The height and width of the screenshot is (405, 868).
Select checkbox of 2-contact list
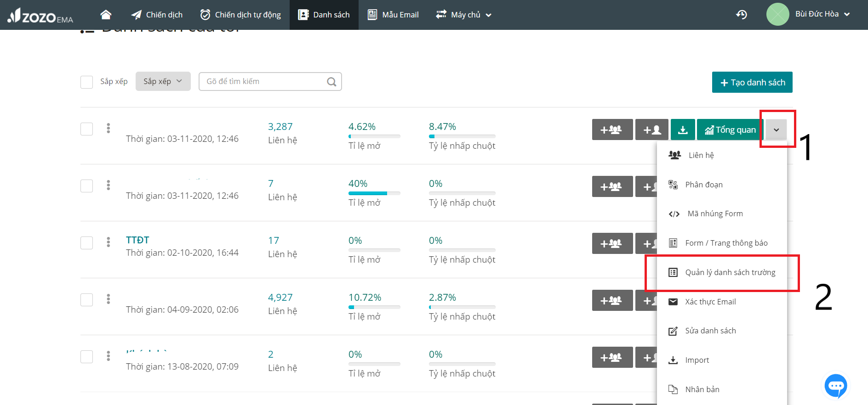tap(87, 357)
